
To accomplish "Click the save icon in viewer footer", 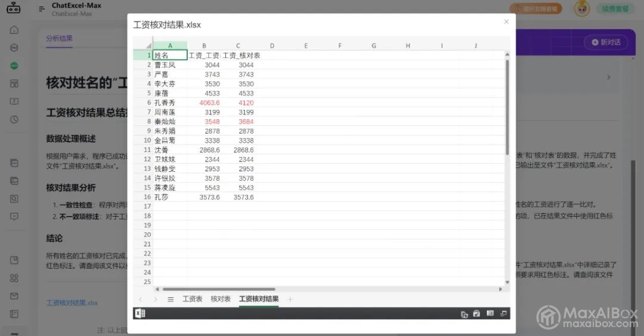I will (476, 314).
